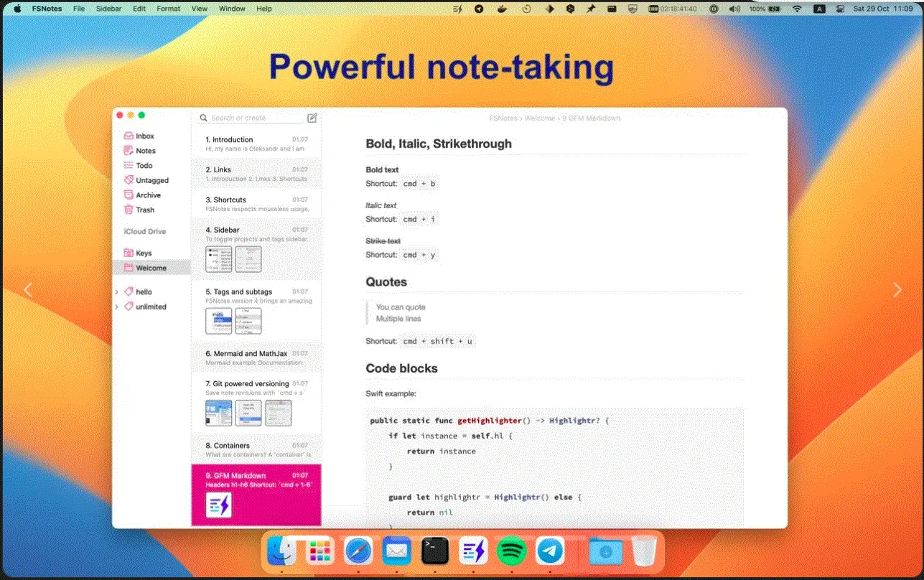
Task: Open note 7. Git powered versioning
Action: pos(256,403)
